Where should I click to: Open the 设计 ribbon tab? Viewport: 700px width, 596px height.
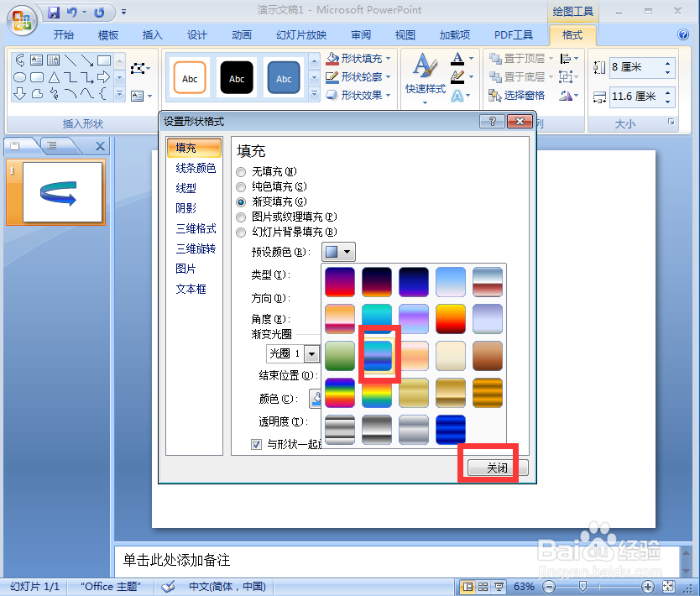(x=197, y=34)
